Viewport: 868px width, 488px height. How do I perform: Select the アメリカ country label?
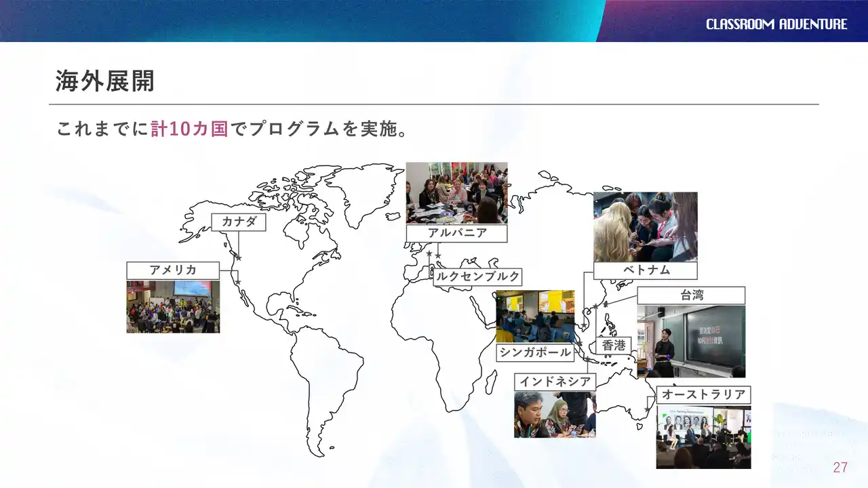coord(173,270)
